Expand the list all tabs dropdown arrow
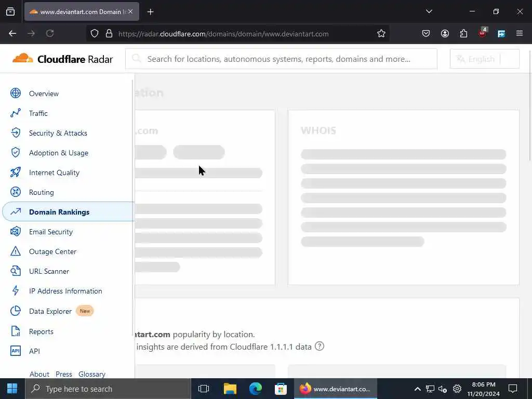This screenshot has height=399, width=532. [429, 11]
